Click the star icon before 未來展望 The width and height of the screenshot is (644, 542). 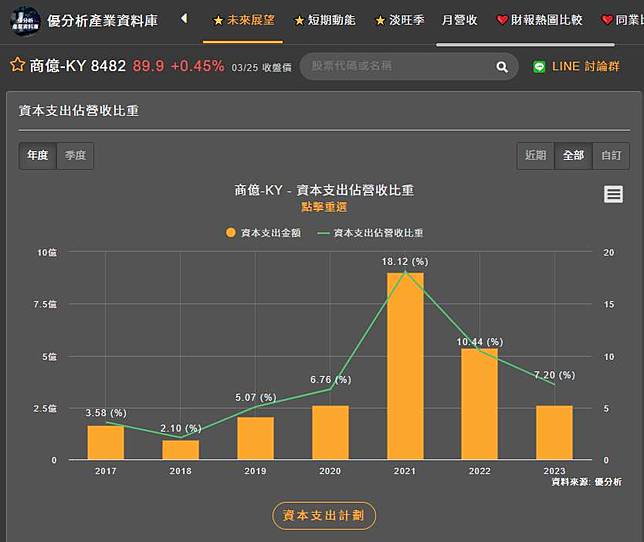[218, 20]
